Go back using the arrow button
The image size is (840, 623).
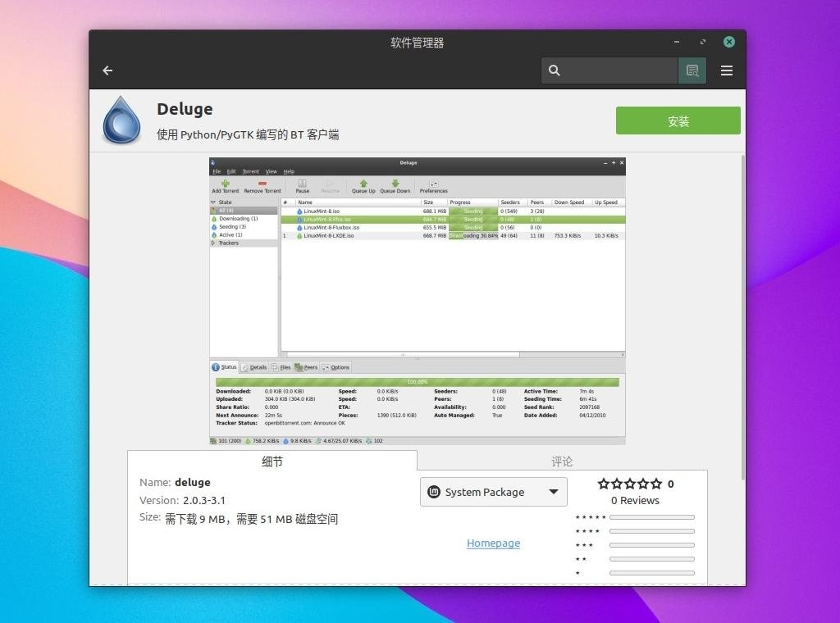pos(107,70)
